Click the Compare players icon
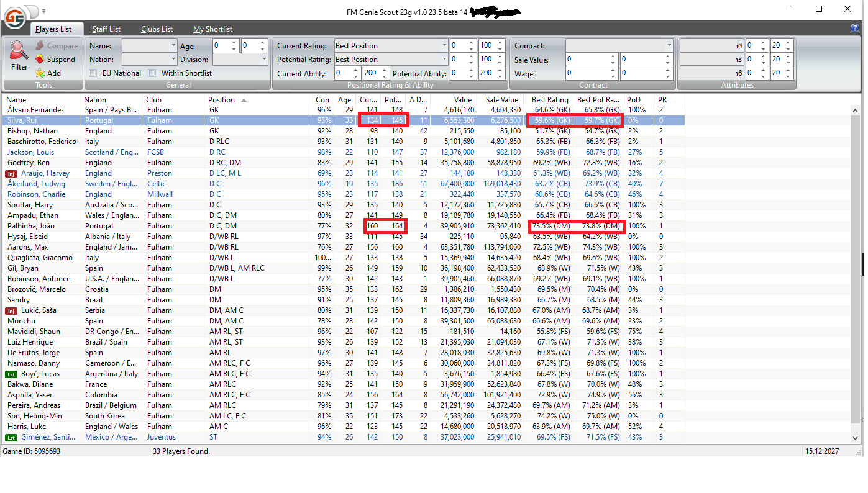This screenshot has width=868, height=493. 40,46
